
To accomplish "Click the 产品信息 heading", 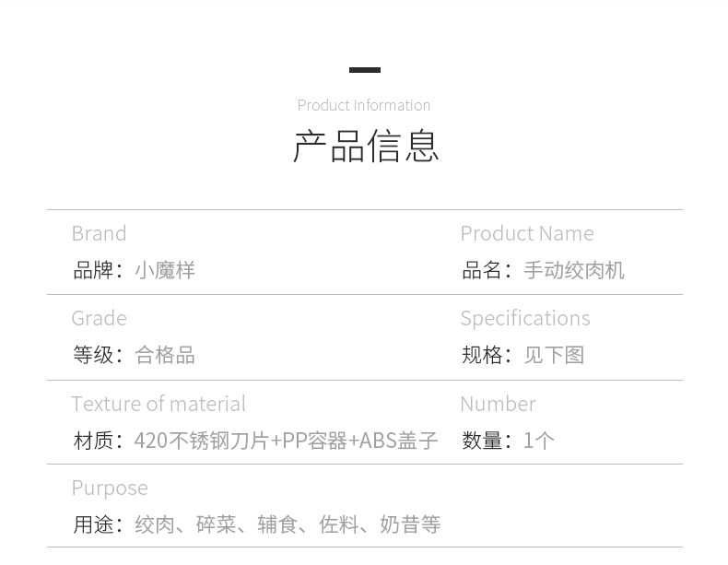I will click(366, 147).
